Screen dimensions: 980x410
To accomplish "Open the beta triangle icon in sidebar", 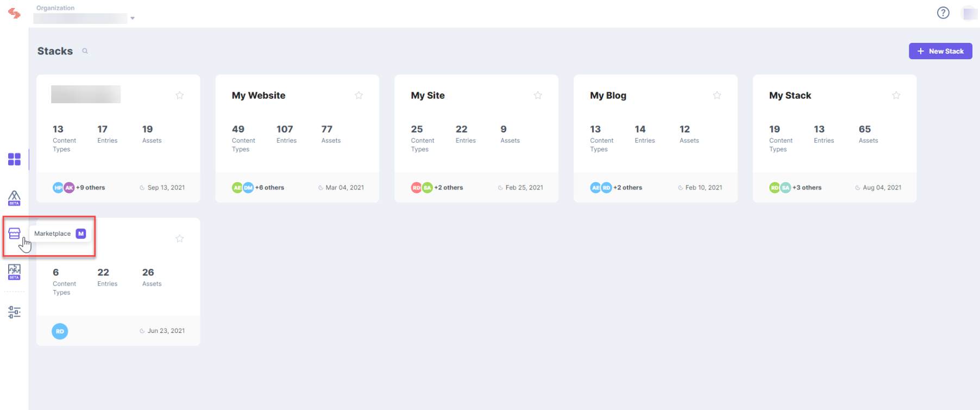I will click(x=14, y=198).
